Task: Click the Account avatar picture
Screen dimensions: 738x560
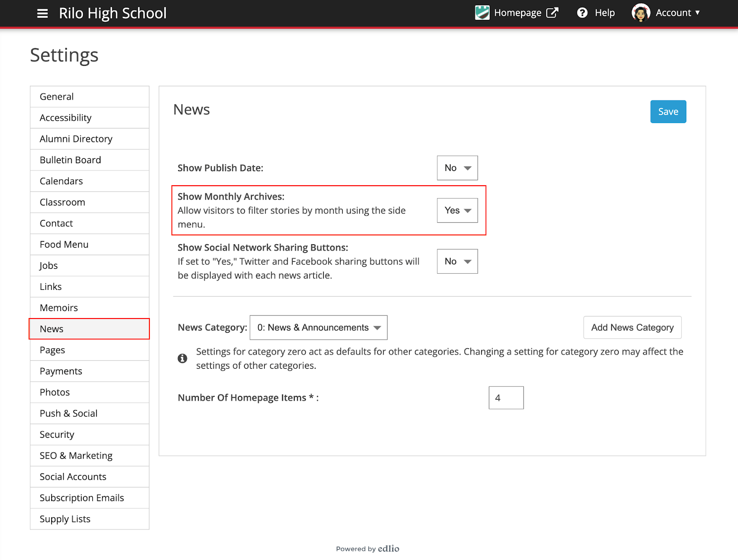Action: [641, 13]
